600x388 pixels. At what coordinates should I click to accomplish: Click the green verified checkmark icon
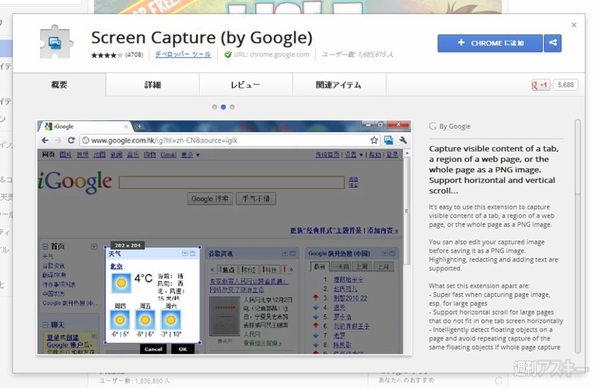[228, 55]
